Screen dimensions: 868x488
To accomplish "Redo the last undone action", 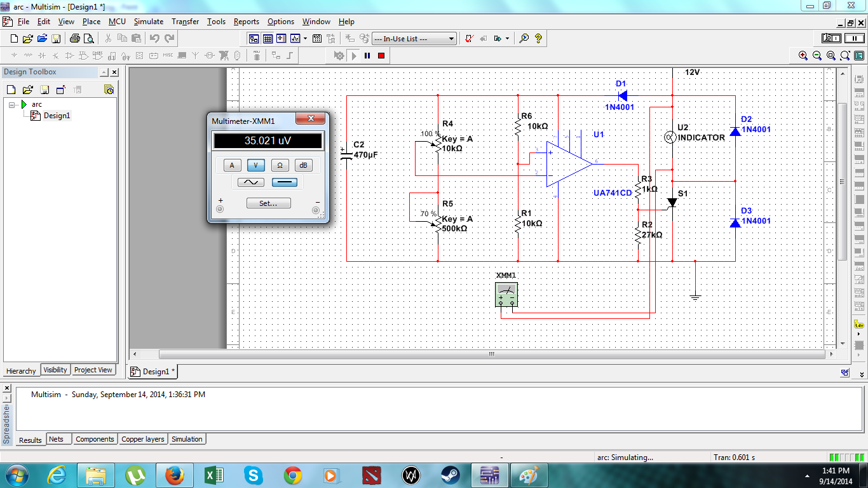I will tap(170, 38).
